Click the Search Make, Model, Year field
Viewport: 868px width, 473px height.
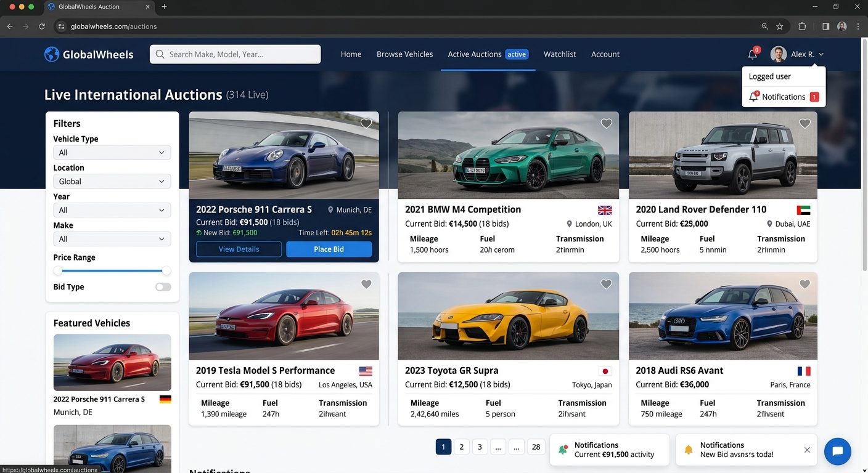coord(235,54)
